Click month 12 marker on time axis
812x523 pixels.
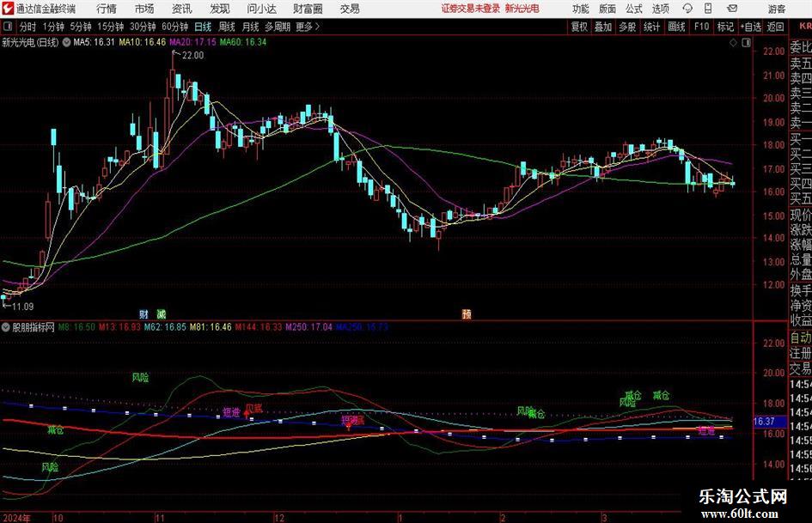click(x=279, y=518)
